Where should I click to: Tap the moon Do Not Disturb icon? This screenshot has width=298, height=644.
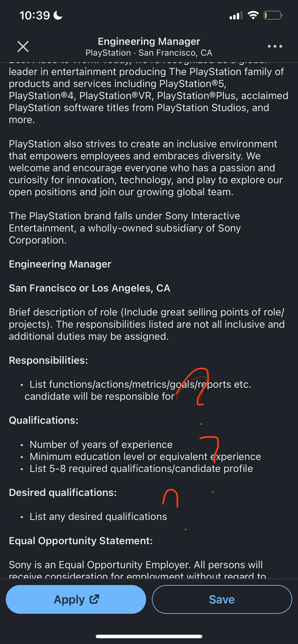58,15
